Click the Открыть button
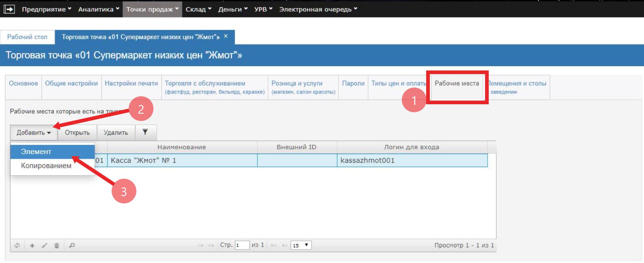This screenshot has height=263, width=644. [77, 133]
